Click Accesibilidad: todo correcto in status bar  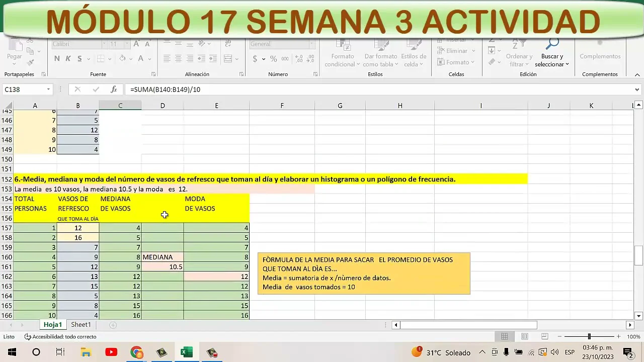(x=60, y=337)
